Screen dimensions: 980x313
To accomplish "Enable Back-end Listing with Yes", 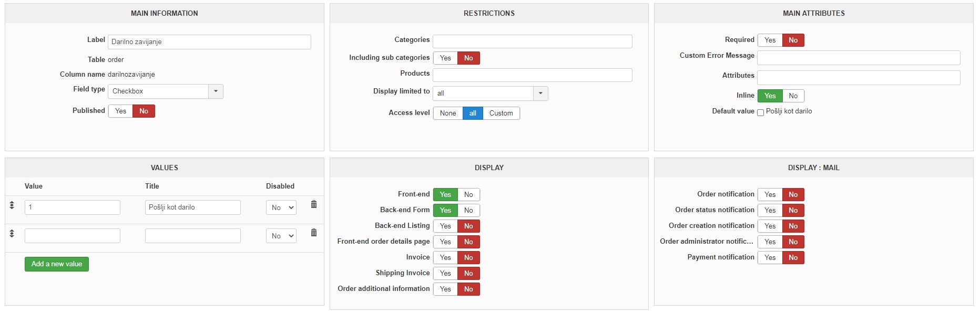I will click(x=445, y=226).
